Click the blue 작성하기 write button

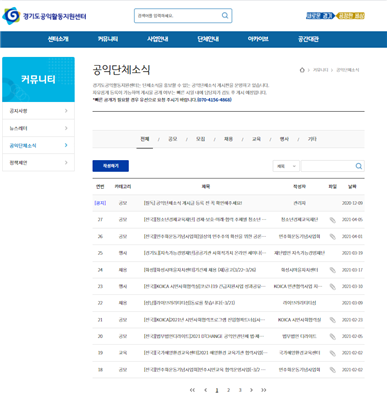tap(111, 166)
